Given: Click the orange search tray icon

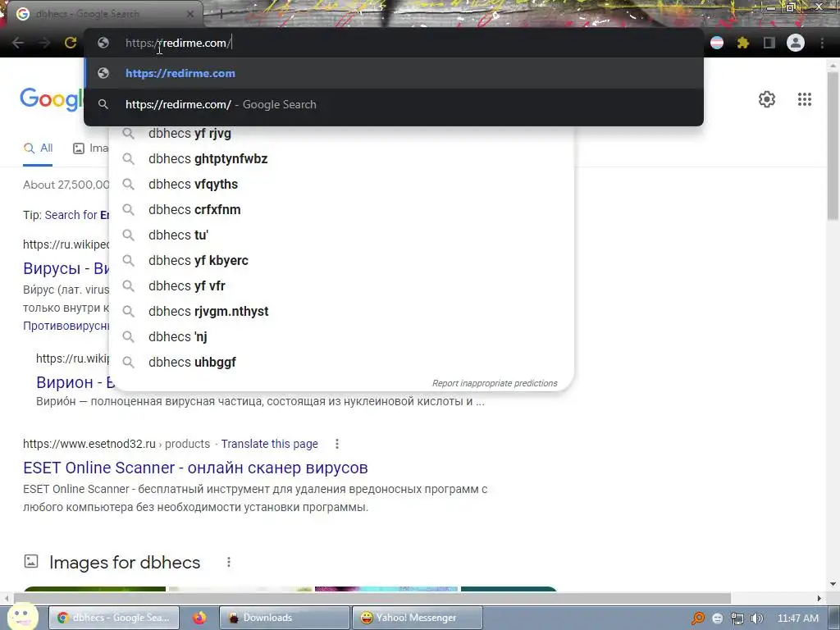Looking at the screenshot, I should point(697,619).
